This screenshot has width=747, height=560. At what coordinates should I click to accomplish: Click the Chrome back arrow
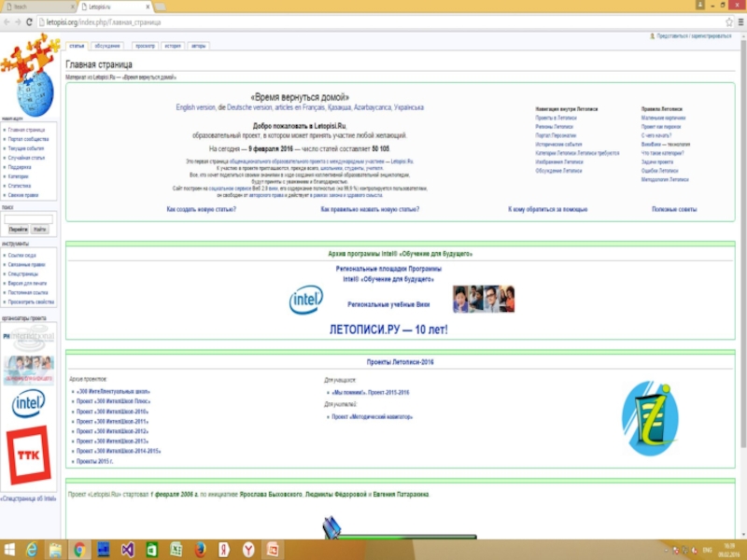[x=7, y=21]
